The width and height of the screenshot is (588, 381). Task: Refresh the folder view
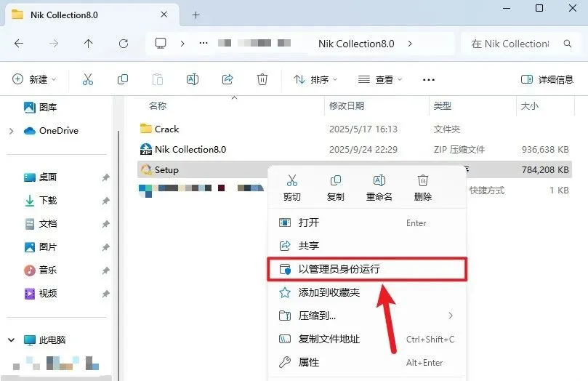click(124, 44)
